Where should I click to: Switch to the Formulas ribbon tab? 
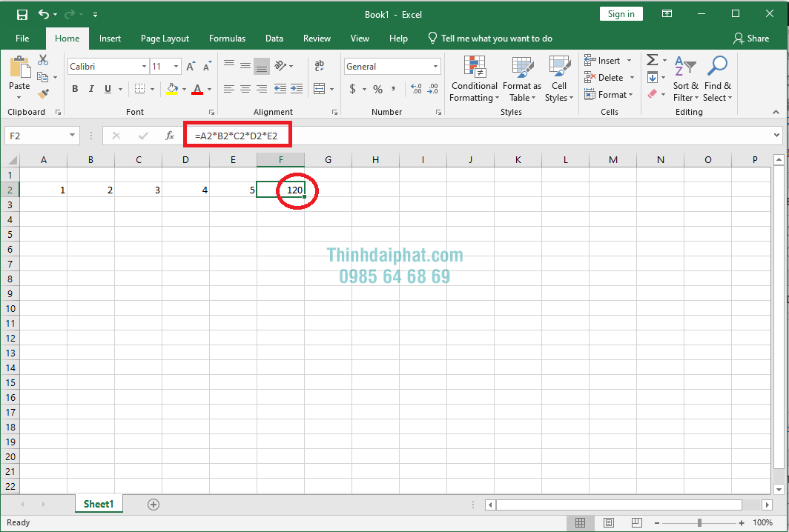[227, 39]
